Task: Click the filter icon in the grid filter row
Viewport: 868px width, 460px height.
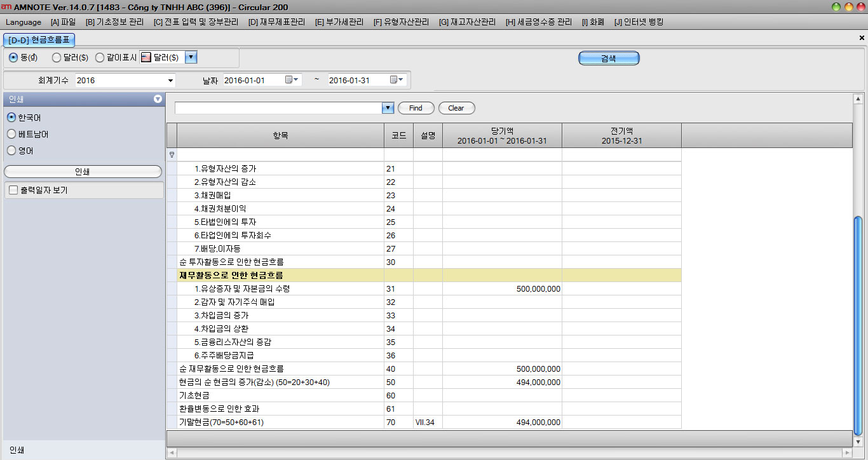Action: click(172, 154)
